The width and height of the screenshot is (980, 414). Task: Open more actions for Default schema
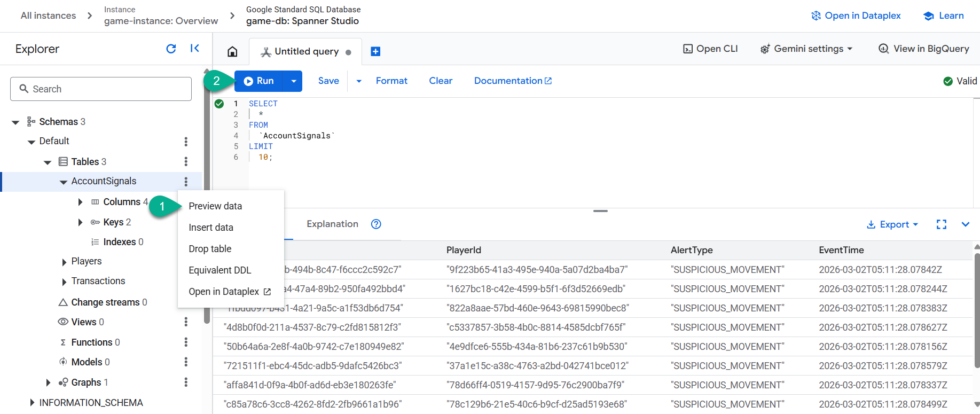pos(186,142)
